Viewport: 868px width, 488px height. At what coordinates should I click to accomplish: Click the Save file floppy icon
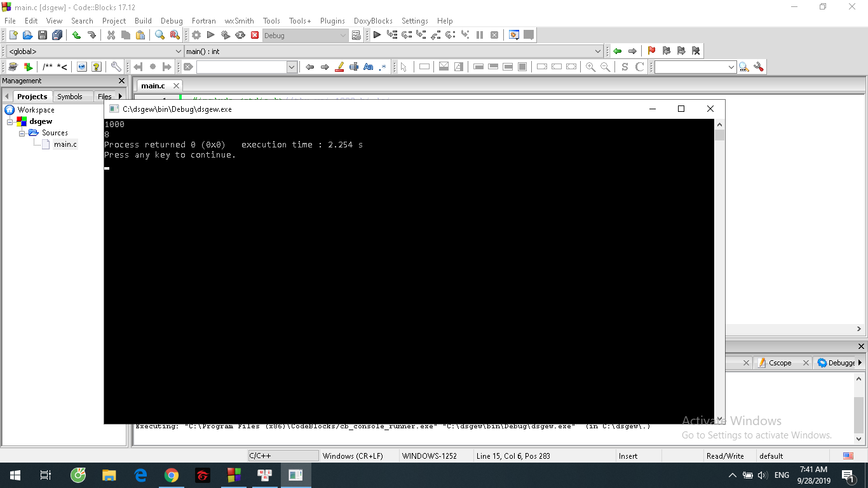43,36
